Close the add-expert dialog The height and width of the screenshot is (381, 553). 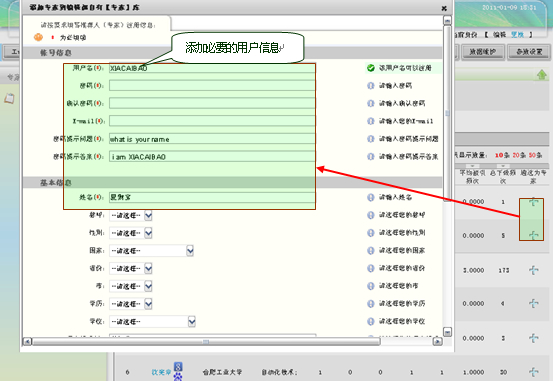(x=444, y=8)
